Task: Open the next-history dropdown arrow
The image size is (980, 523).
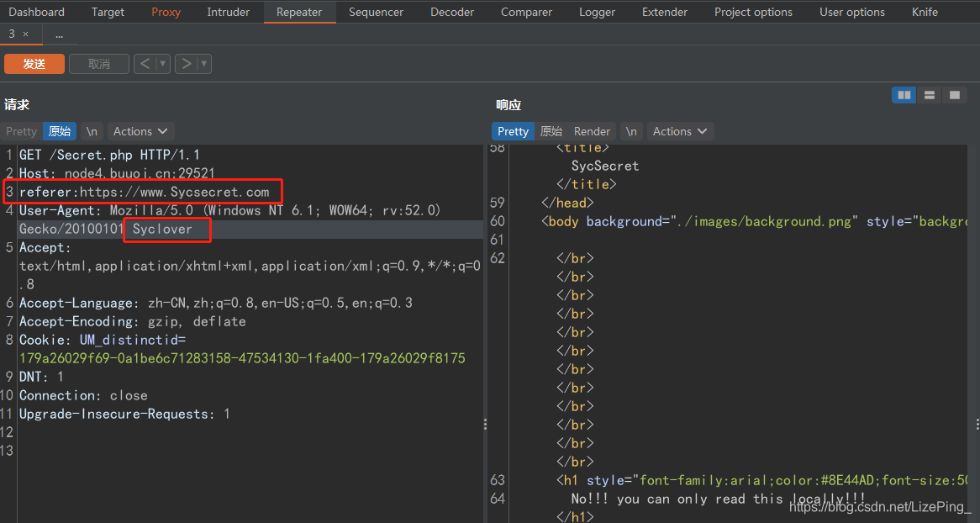Action: 203,63
